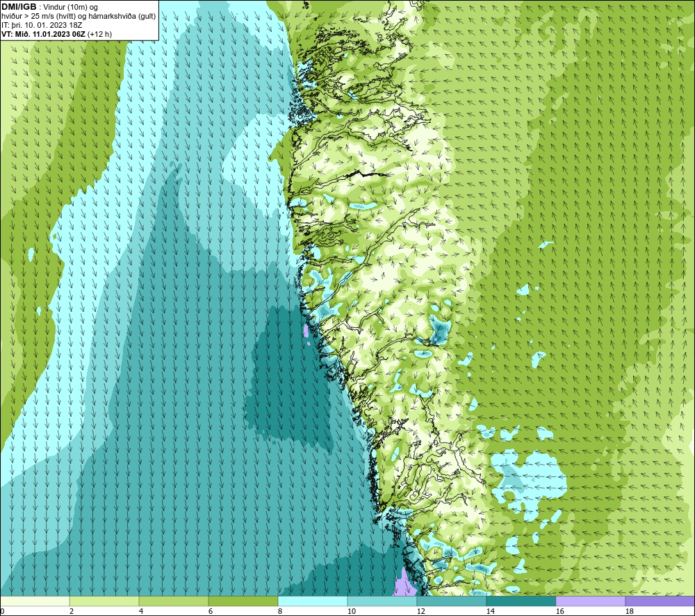695x616 pixels.
Task: Click the 8–10 m/s light cyan swatch
Action: pyautogui.click(x=313, y=601)
